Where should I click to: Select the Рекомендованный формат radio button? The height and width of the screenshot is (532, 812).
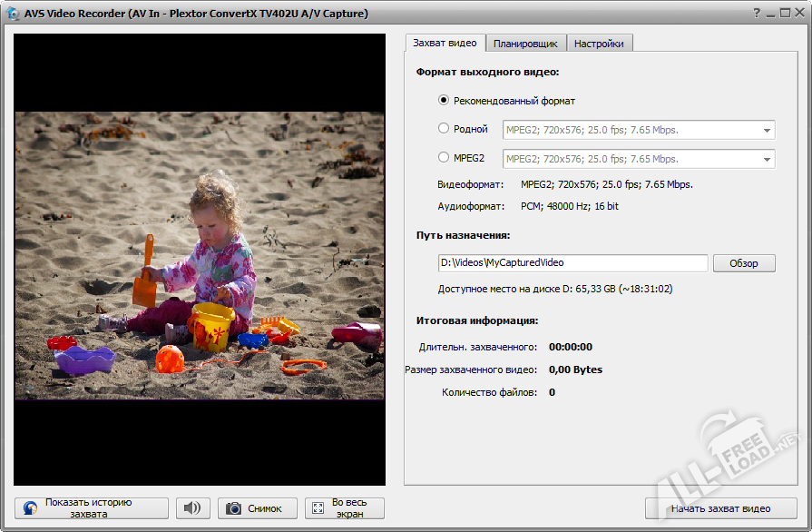(444, 102)
